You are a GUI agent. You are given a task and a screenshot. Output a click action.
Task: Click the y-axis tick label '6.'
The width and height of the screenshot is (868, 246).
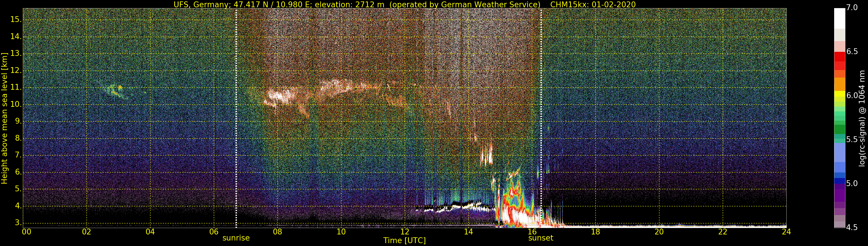coord(18,172)
